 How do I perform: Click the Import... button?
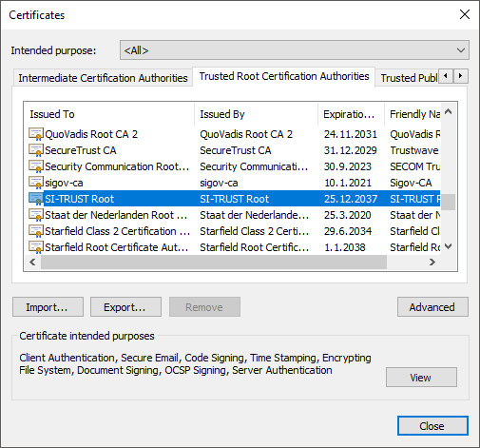click(48, 307)
